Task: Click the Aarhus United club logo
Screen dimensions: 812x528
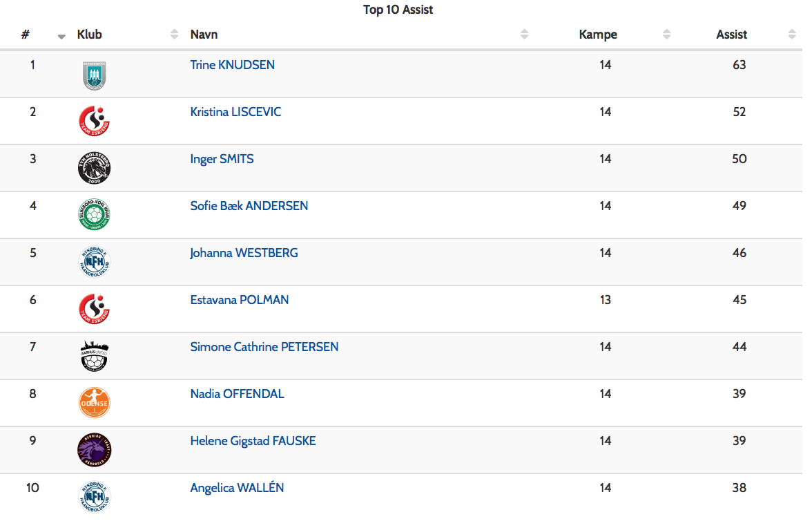Action: [94, 356]
